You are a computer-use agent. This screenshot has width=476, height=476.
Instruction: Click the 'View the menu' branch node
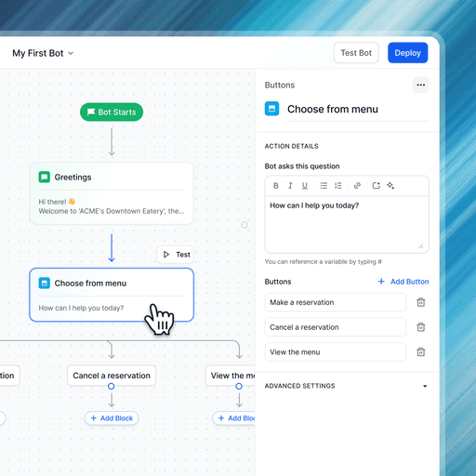[231, 376]
